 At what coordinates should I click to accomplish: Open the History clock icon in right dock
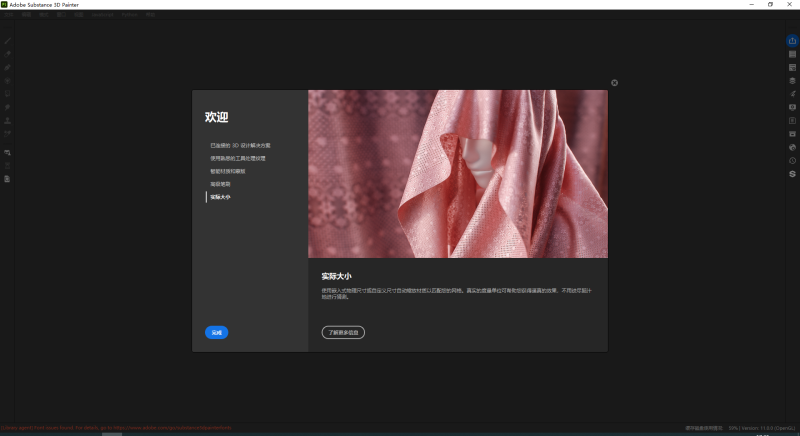(792, 161)
